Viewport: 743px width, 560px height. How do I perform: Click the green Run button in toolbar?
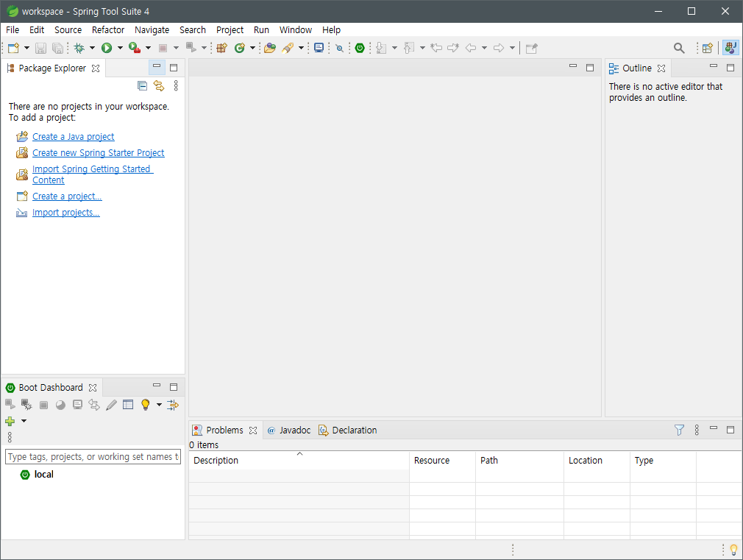coord(107,48)
